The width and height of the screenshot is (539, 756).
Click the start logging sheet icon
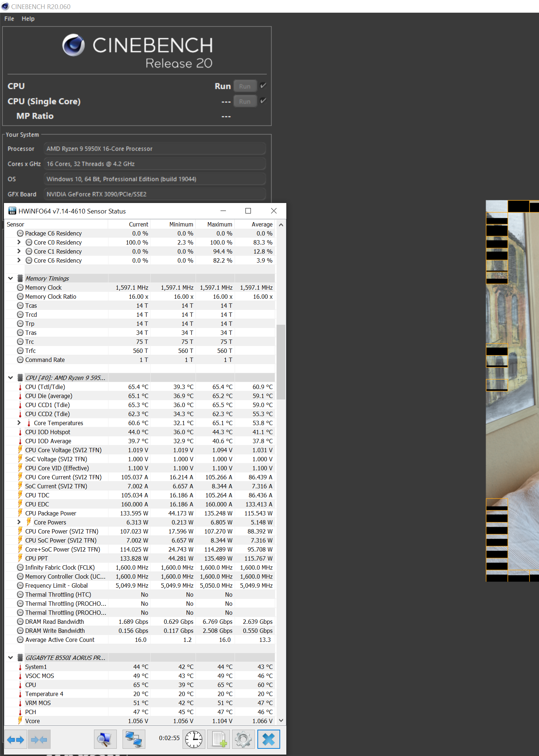pyautogui.click(x=219, y=739)
